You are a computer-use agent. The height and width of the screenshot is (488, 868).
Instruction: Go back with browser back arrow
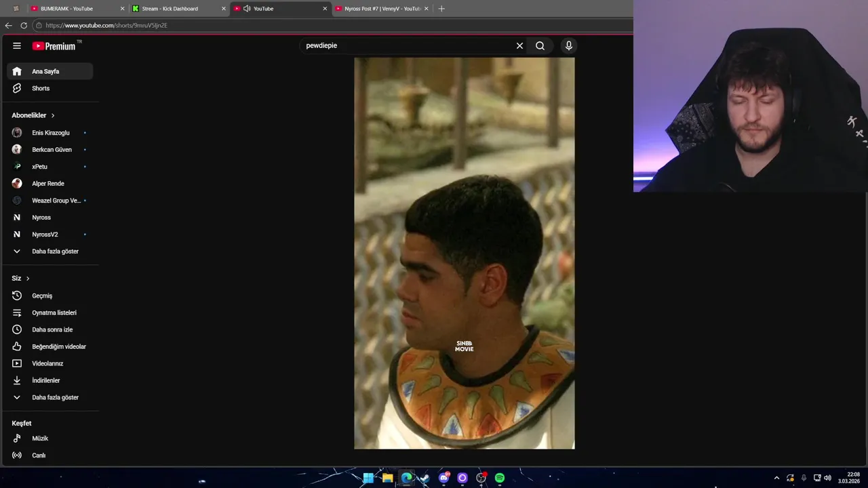(x=8, y=25)
